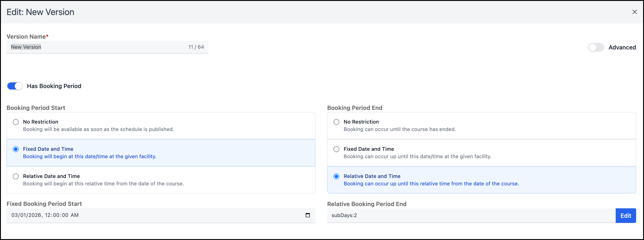
Task: Select Relative Date and Time for period end
Action: point(336,176)
